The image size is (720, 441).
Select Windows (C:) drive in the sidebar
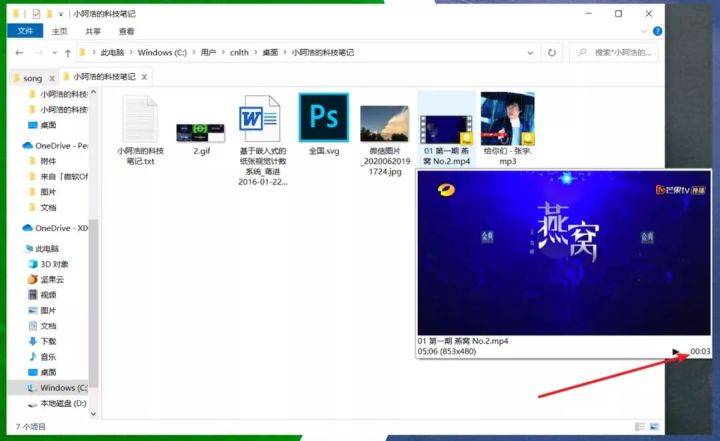tap(57, 388)
